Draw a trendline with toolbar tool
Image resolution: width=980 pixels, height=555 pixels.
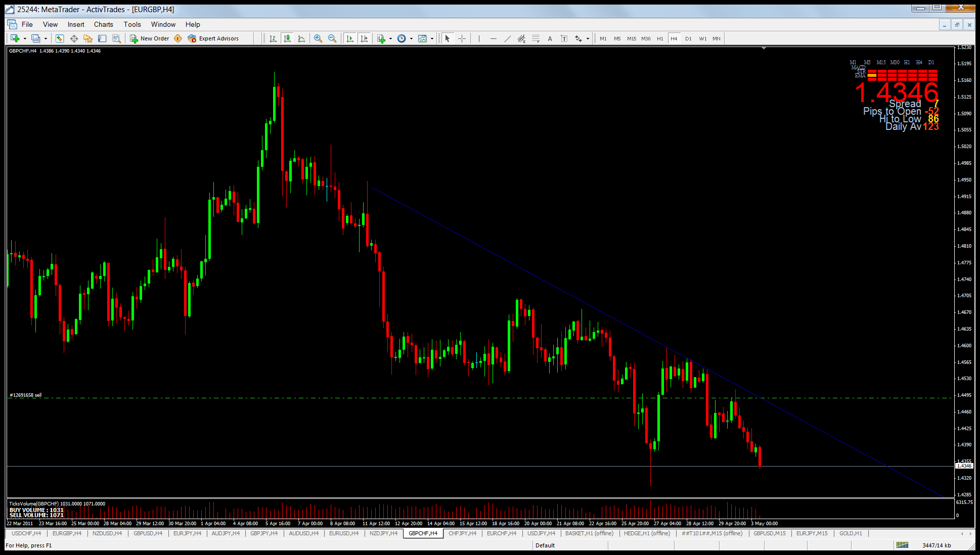507,38
